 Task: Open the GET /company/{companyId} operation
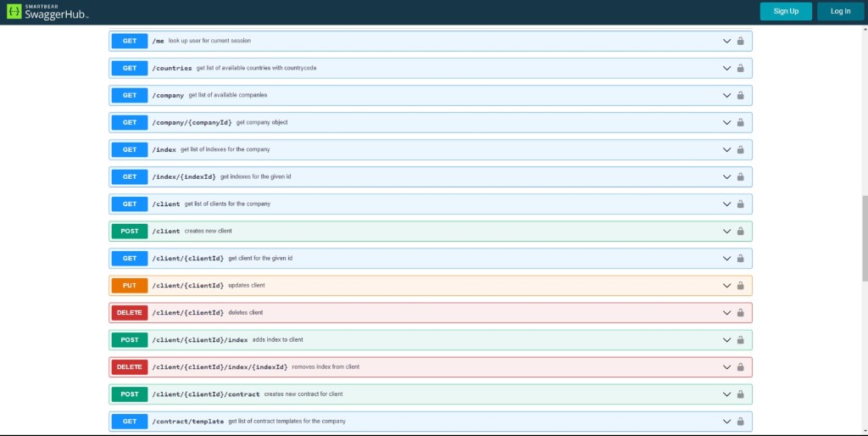coord(431,122)
